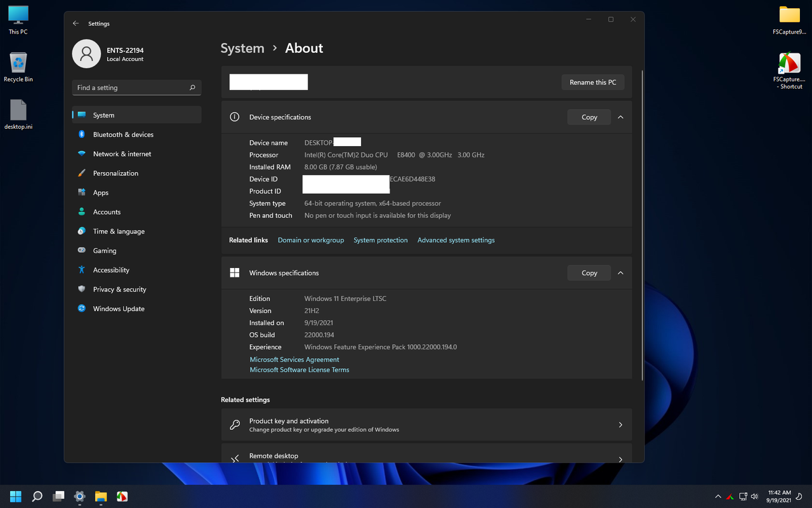812x508 pixels.
Task: Click System in the breadcrumb
Action: (x=242, y=48)
